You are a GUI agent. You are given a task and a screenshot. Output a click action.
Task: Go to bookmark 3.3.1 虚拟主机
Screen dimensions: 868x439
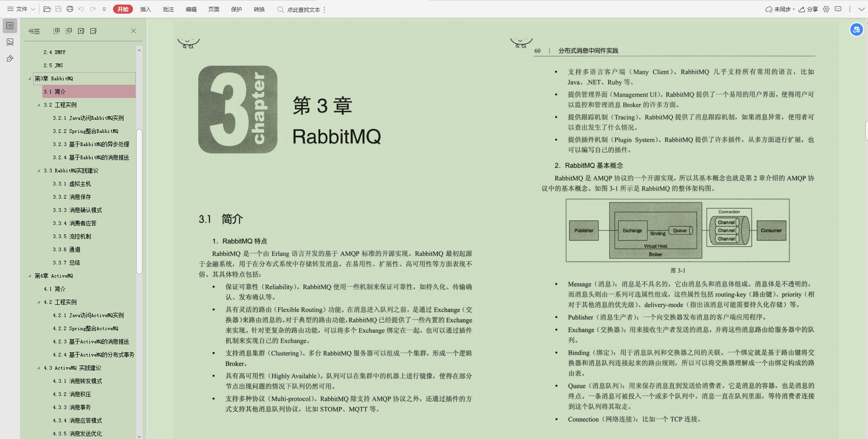click(72, 184)
